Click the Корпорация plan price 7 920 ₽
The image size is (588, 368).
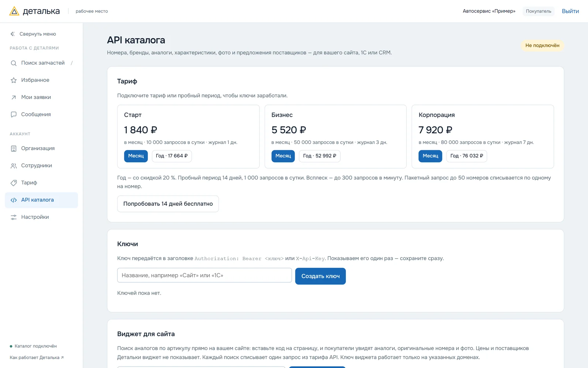(x=435, y=130)
